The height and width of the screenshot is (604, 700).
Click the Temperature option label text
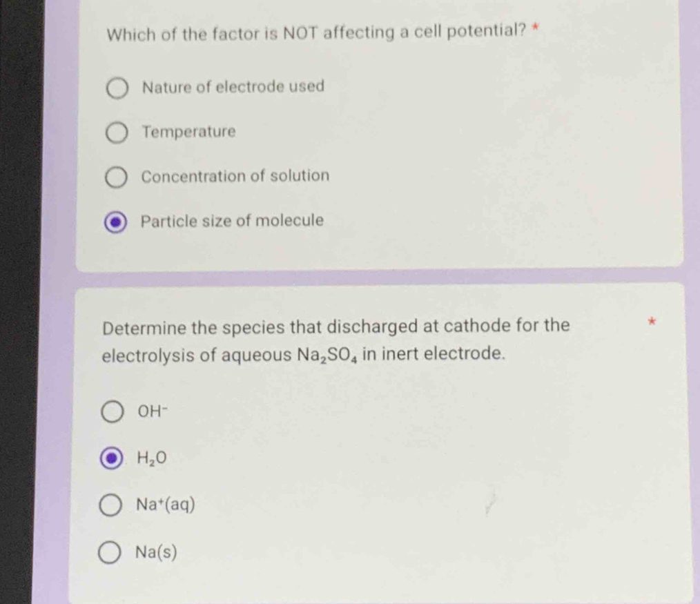[188, 132]
